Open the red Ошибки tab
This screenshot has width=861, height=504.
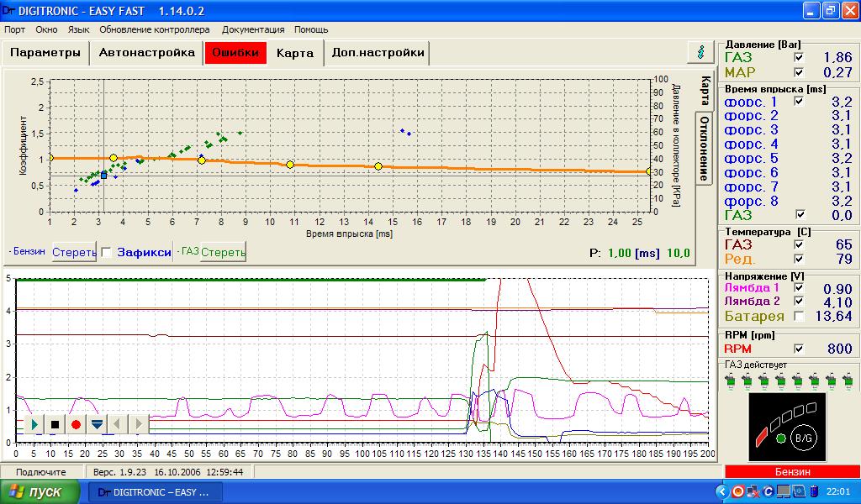(x=235, y=53)
